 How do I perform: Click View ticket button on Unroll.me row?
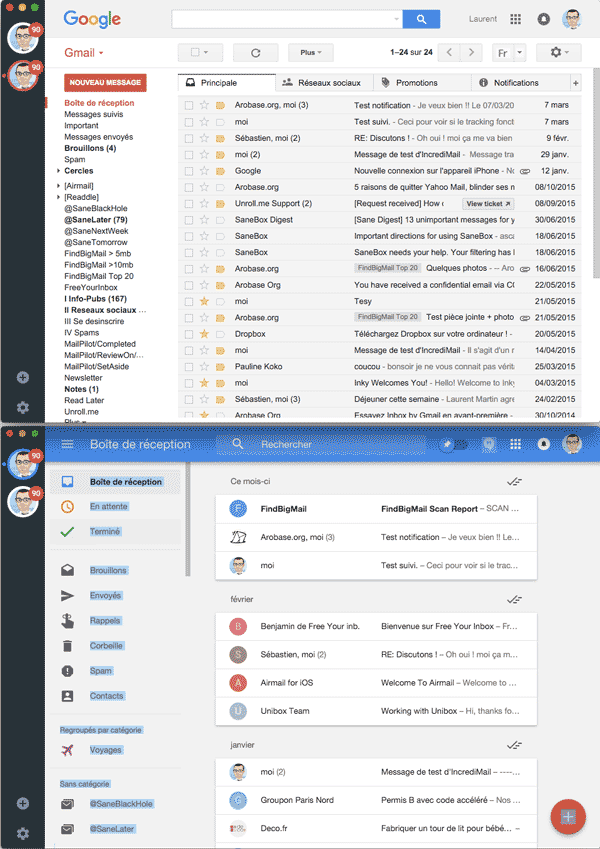tap(488, 204)
